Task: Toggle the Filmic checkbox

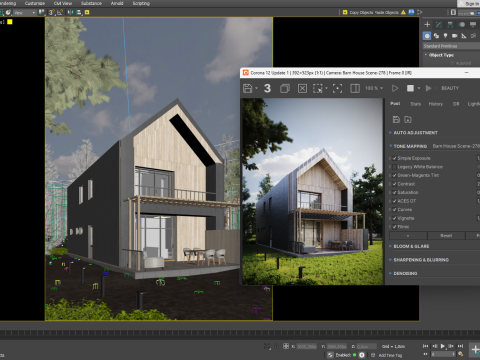Action: pyautogui.click(x=395, y=227)
